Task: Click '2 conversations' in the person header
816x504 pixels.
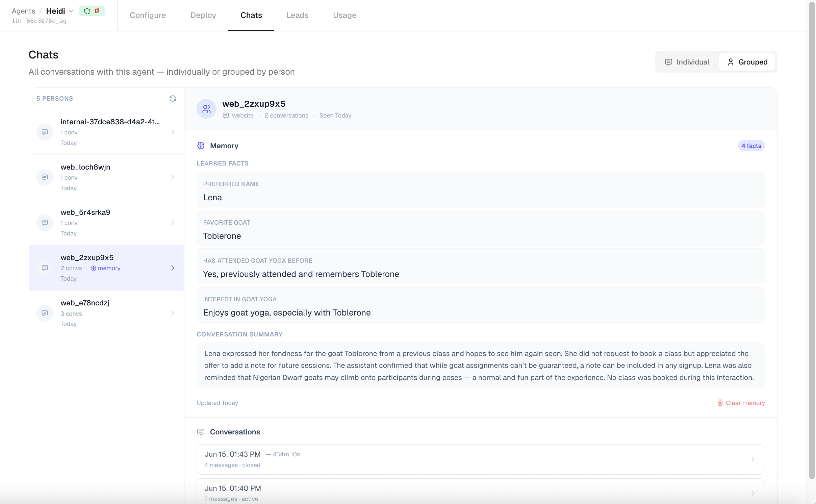Action: point(286,116)
